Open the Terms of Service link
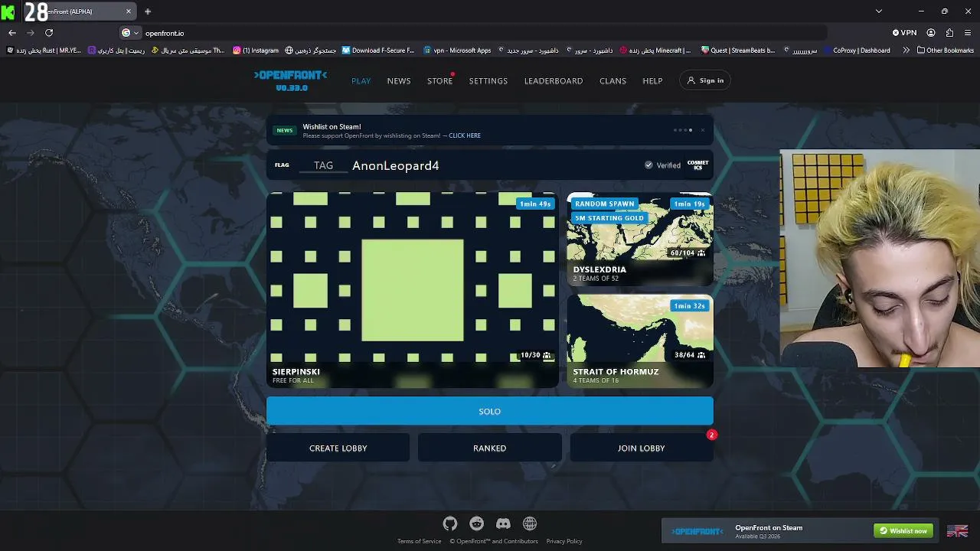980x551 pixels. pos(420,541)
